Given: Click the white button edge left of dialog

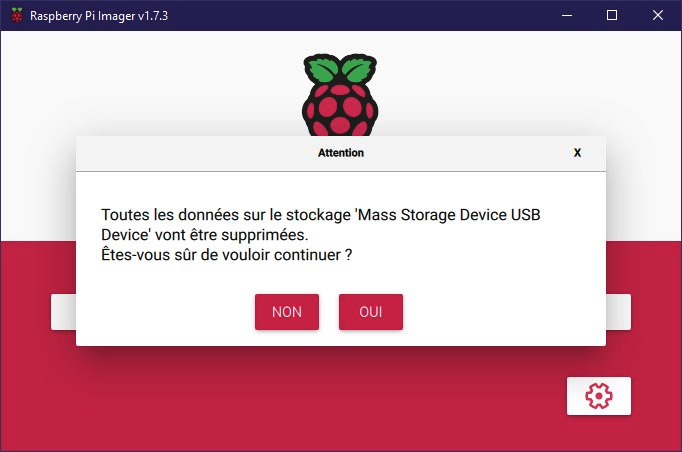Looking at the screenshot, I should (x=63, y=312).
